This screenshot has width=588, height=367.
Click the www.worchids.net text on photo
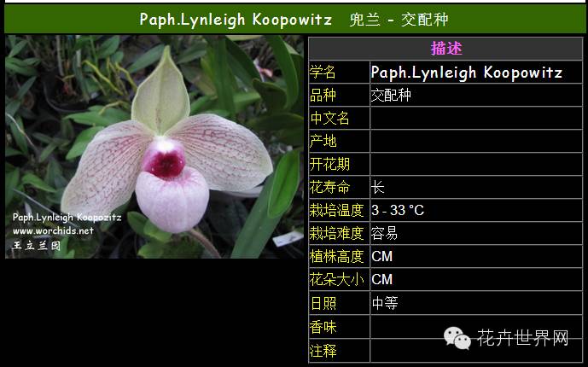coord(53,230)
